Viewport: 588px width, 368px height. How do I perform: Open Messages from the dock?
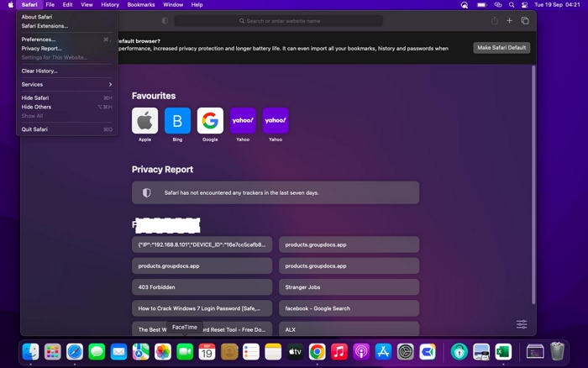(x=97, y=352)
